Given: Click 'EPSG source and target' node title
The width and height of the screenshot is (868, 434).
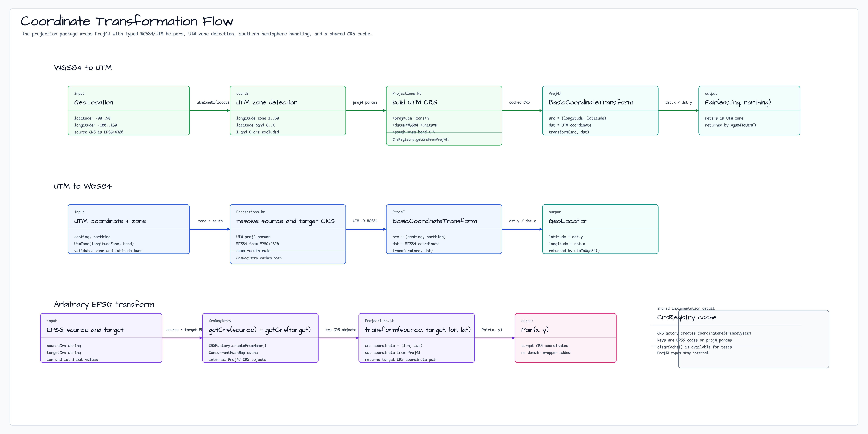Looking at the screenshot, I should 85,330.
